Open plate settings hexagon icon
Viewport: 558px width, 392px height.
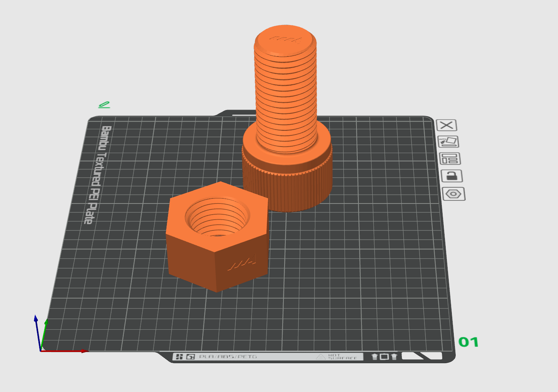(453, 194)
